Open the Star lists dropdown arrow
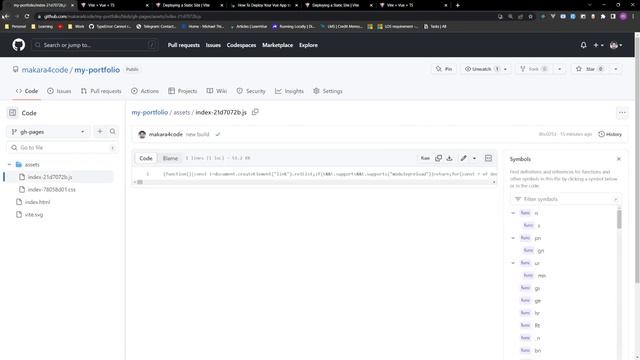 616,69
